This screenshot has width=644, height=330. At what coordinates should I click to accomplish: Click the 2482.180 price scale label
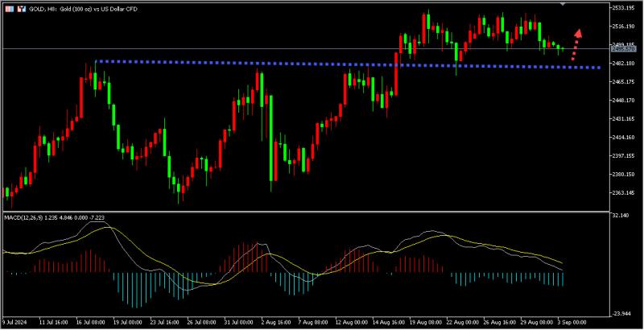point(621,64)
